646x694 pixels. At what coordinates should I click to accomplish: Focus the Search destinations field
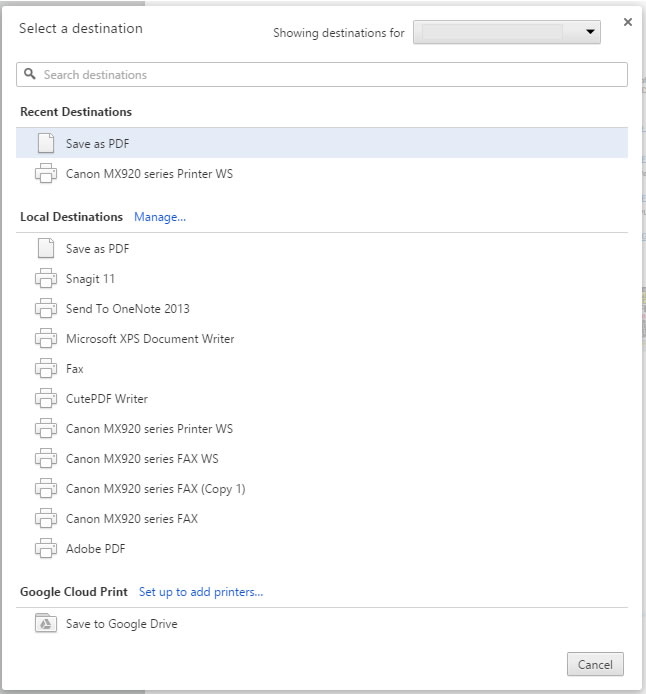[x=322, y=74]
